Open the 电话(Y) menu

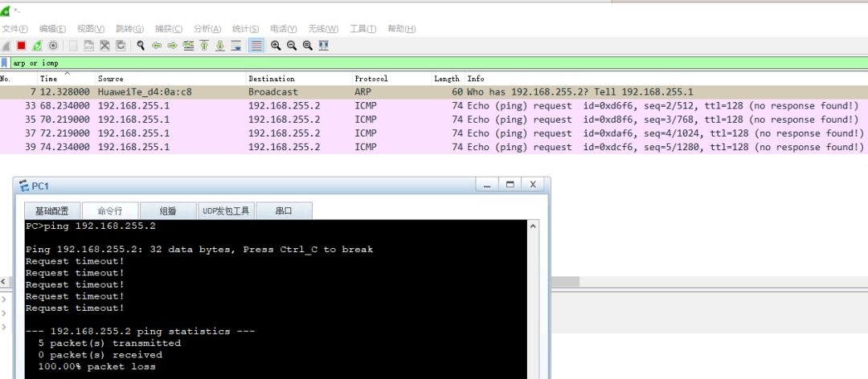284,29
